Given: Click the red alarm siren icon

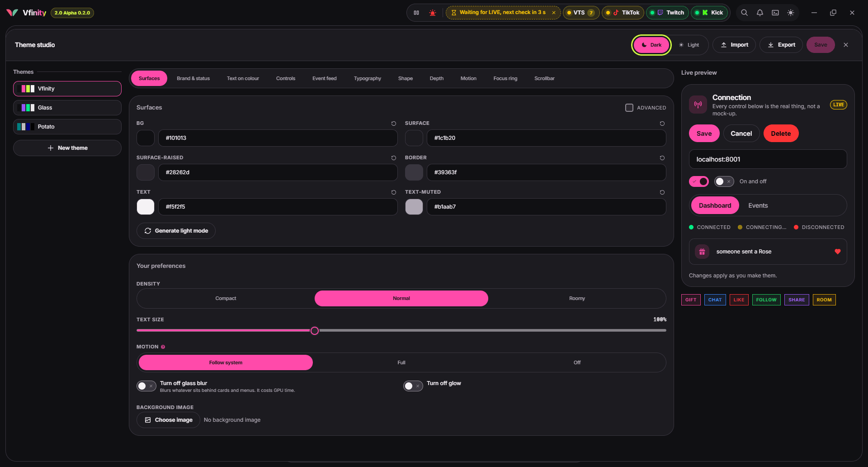Looking at the screenshot, I should tap(433, 13).
